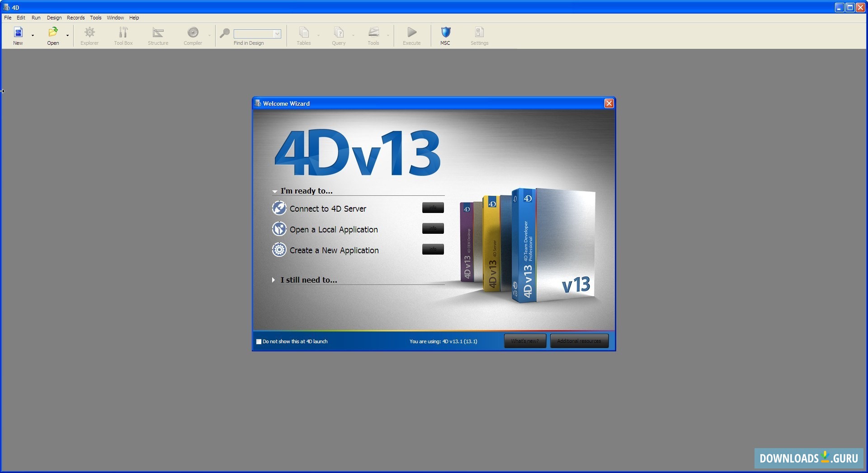The height and width of the screenshot is (473, 868).
Task: Open the MSC shield icon
Action: (445, 33)
